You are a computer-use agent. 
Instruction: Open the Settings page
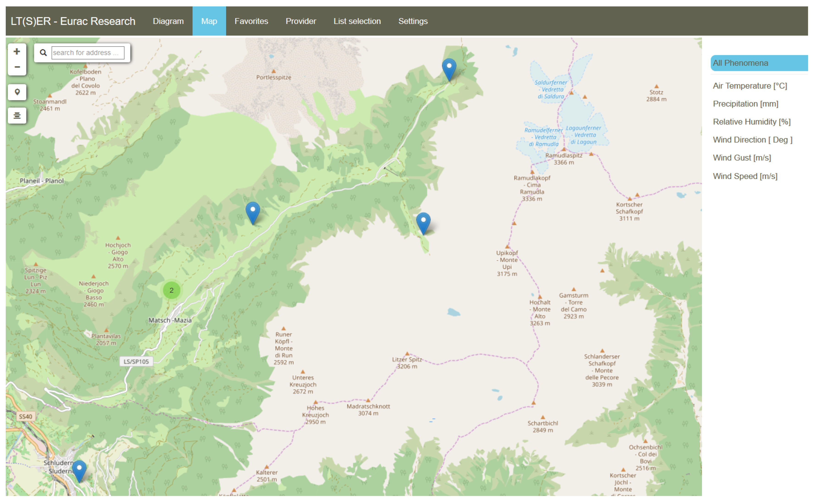413,21
